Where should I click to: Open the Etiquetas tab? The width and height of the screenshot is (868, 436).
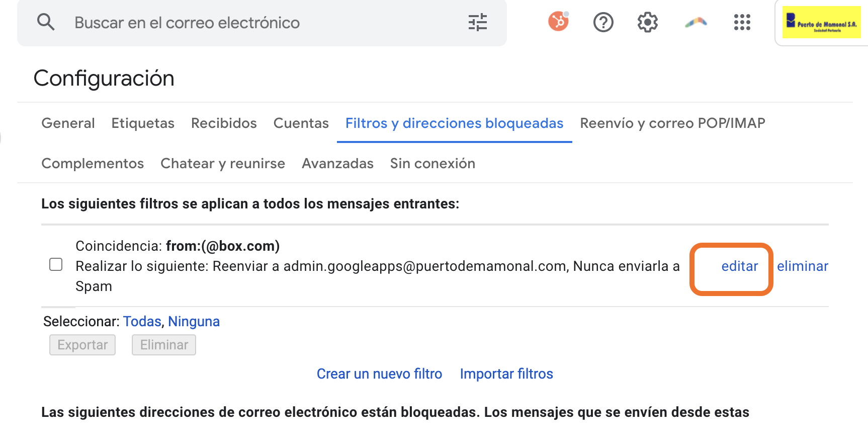point(143,123)
